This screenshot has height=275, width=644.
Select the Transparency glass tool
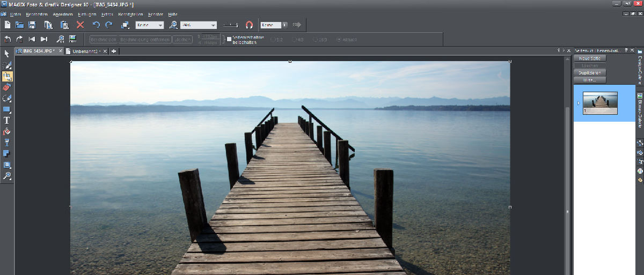click(7, 143)
